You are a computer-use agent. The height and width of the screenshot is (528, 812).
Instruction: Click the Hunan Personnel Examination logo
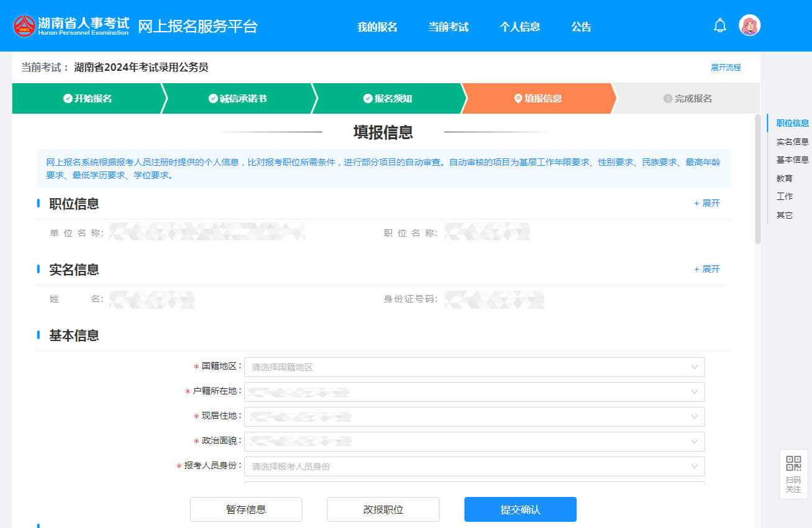click(71, 25)
